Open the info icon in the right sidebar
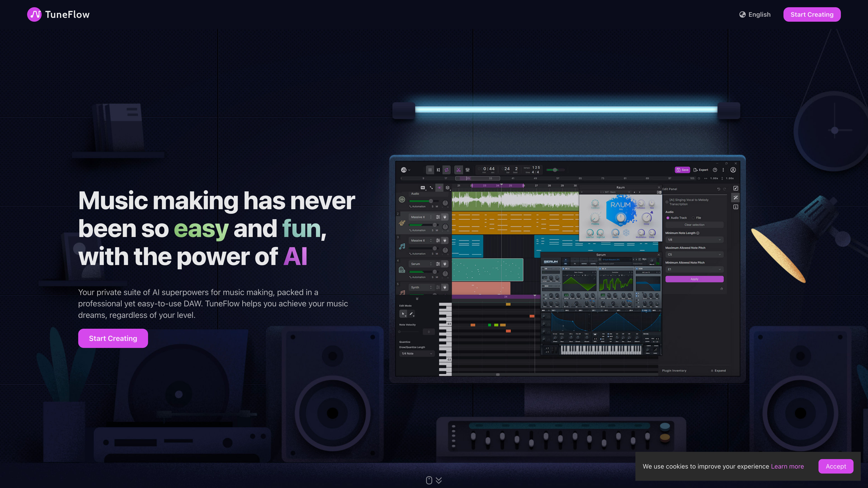This screenshot has height=488, width=868. point(736,207)
